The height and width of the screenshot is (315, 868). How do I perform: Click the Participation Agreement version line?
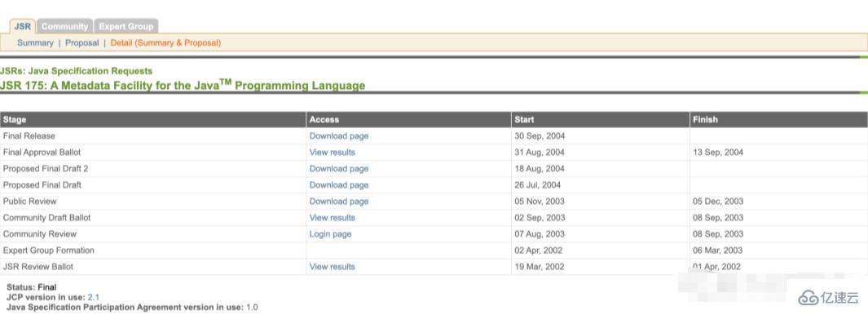132,307
